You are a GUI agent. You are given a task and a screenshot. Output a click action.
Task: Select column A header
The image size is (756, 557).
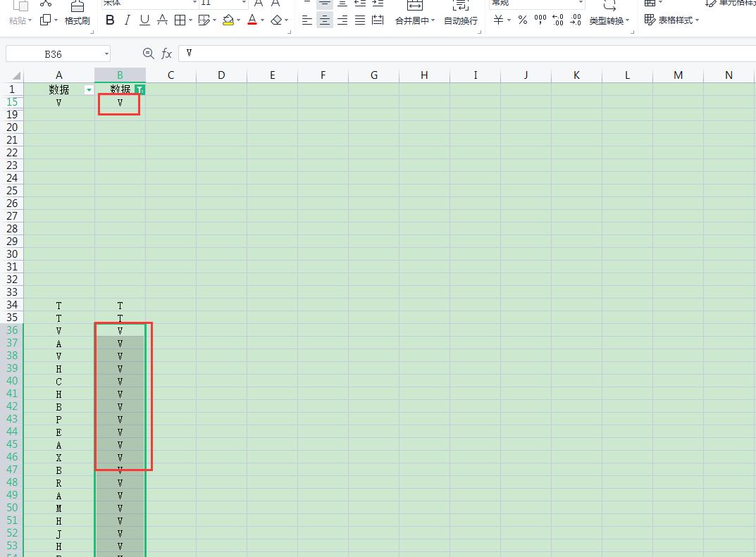coord(58,75)
